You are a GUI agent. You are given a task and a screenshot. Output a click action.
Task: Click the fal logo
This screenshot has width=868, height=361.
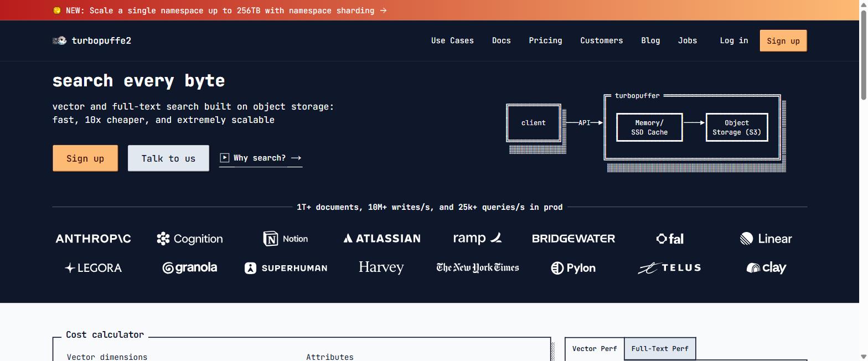point(670,239)
